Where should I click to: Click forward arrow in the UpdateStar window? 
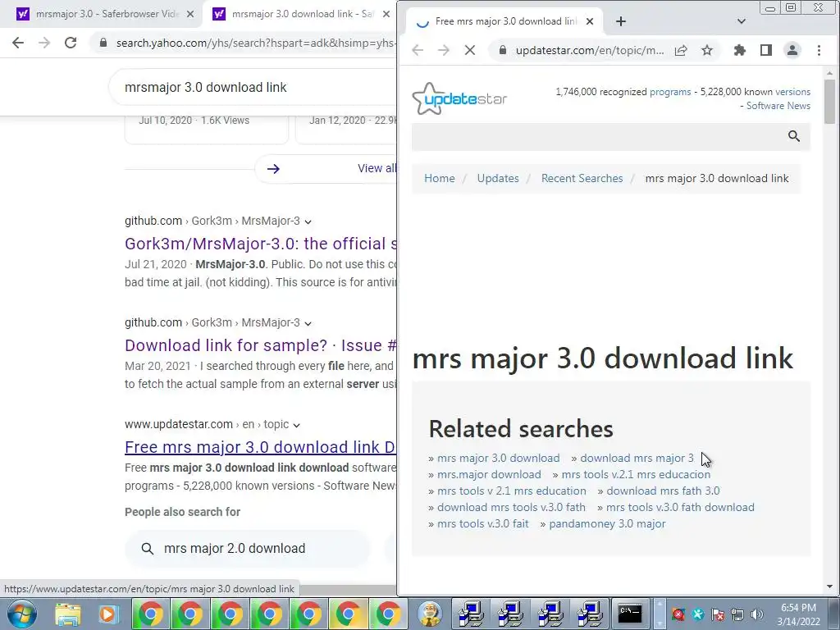click(x=444, y=50)
